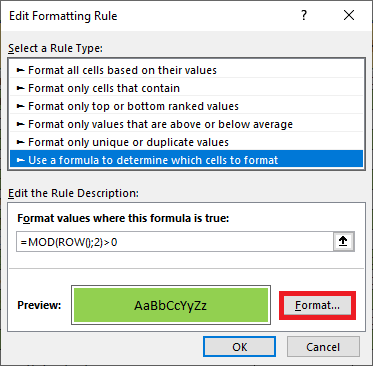Click inside the MOD(ROW();2) formula field
This screenshot has height=366, width=373.
coord(175,242)
